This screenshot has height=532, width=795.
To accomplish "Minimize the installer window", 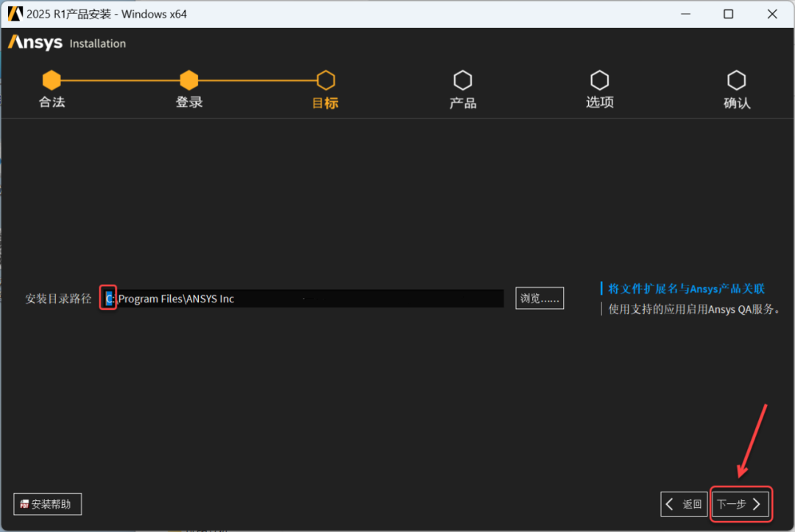I will coord(685,14).
